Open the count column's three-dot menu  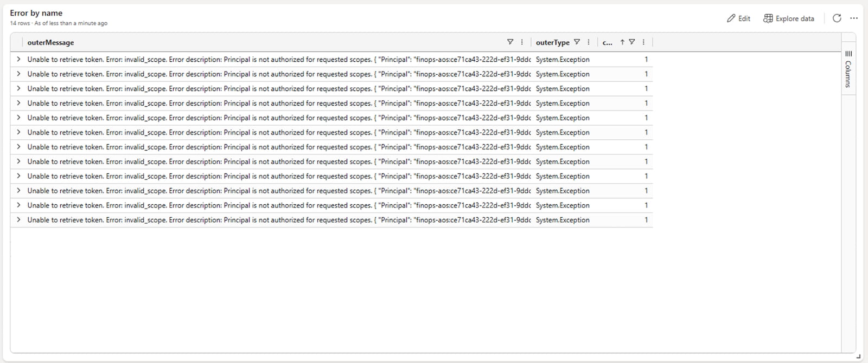(x=643, y=42)
